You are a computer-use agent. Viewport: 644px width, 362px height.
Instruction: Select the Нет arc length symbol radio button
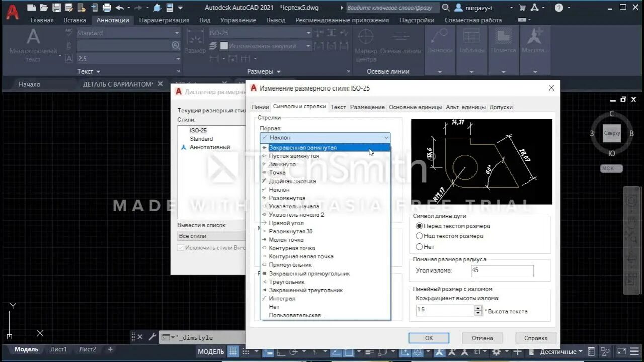(x=419, y=247)
